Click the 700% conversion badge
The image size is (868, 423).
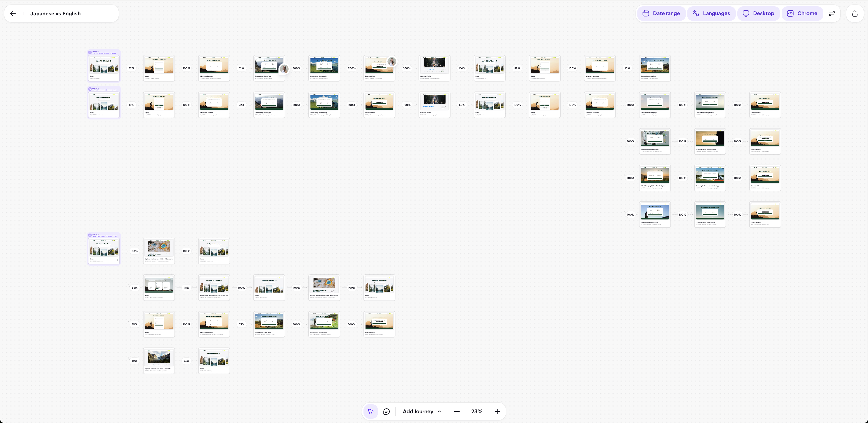click(351, 69)
